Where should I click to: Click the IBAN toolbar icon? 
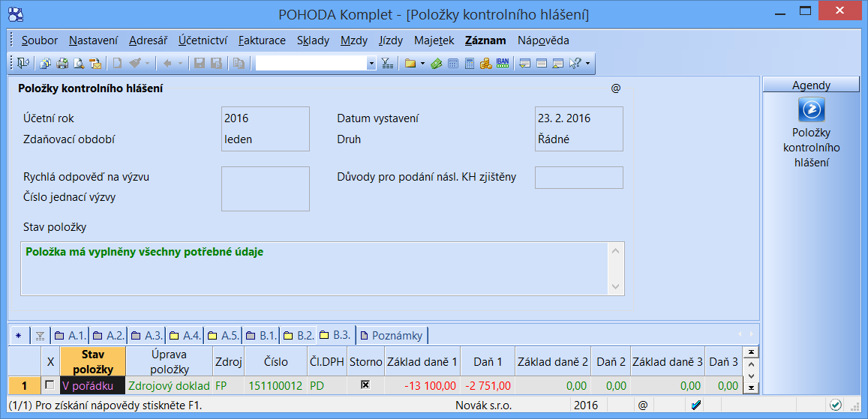click(x=503, y=64)
